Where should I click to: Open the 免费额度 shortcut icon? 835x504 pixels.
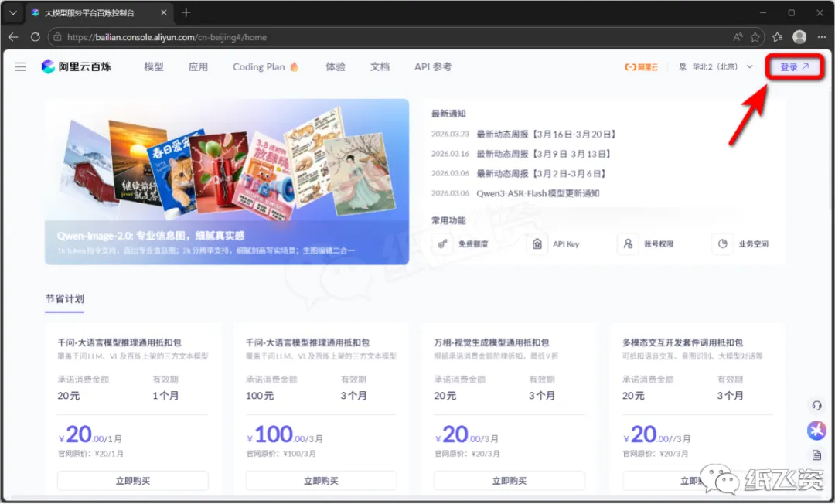(442, 243)
